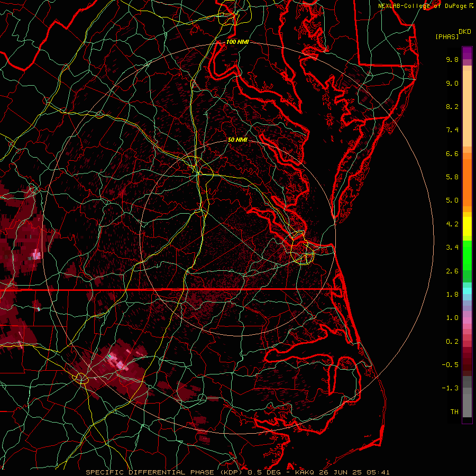Click the [PHAS] units label
The image size is (476, 476).
pos(447,36)
